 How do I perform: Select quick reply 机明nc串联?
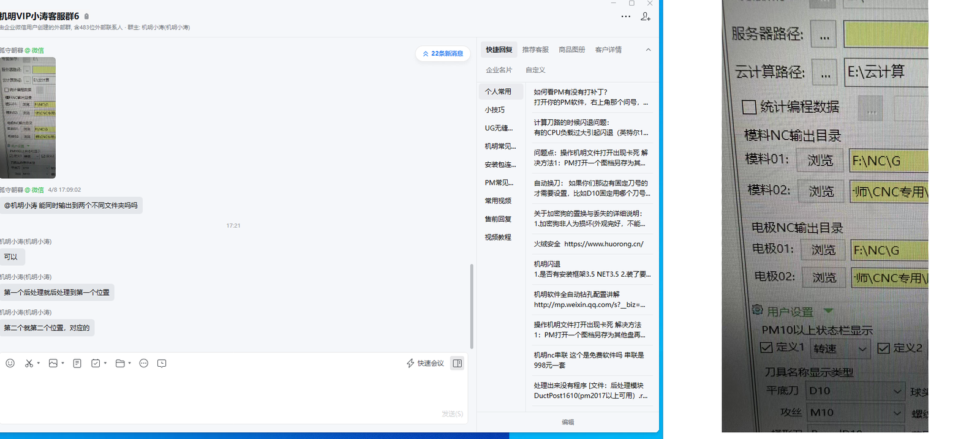(590, 360)
